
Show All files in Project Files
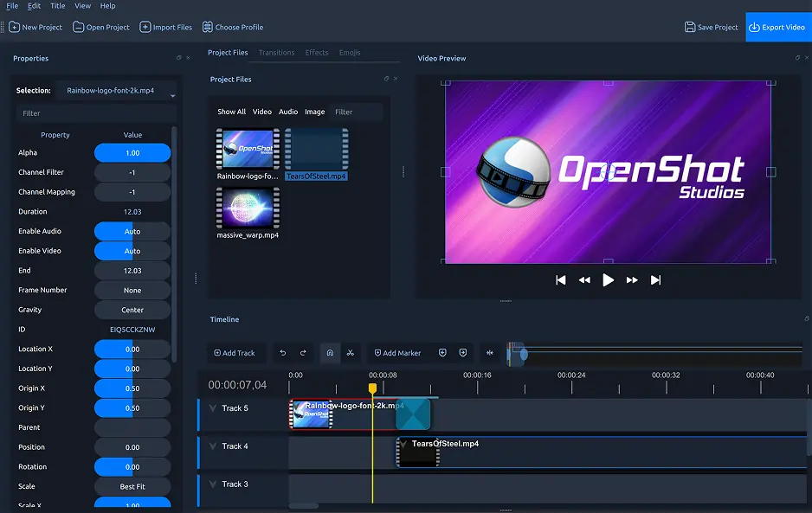point(231,112)
